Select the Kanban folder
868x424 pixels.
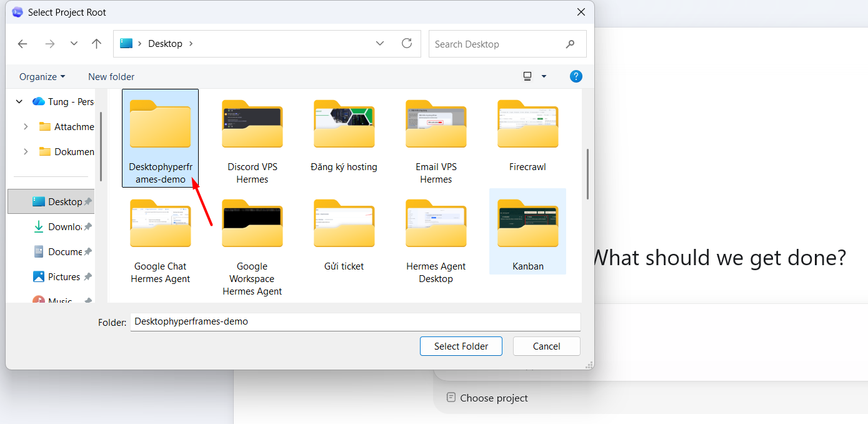pyautogui.click(x=528, y=231)
